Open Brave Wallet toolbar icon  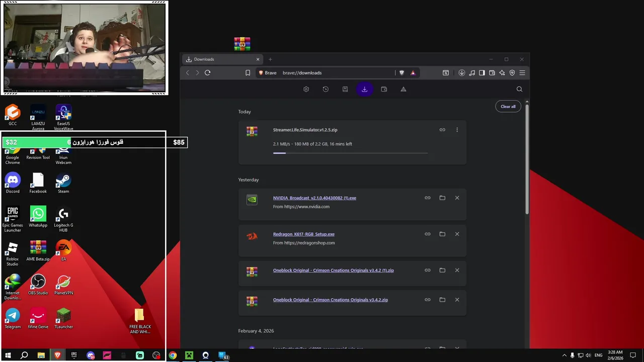pos(492,73)
